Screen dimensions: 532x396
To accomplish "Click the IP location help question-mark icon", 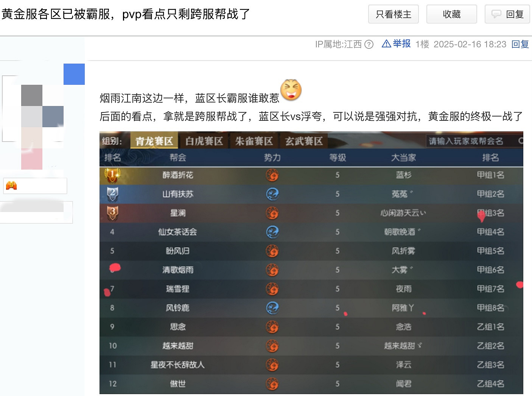I will point(369,45).
